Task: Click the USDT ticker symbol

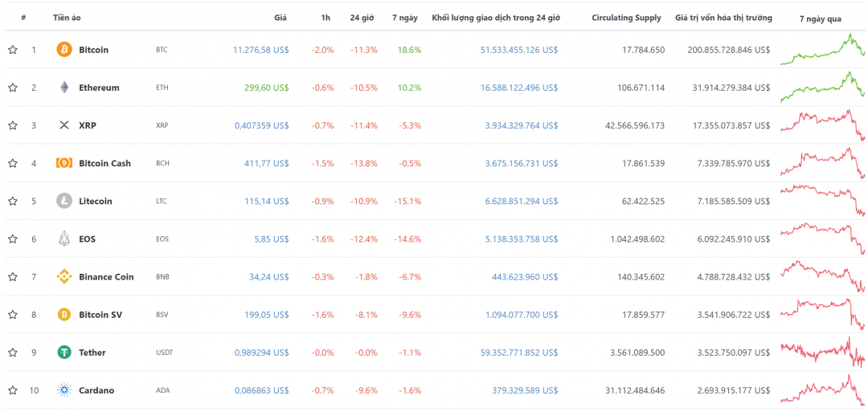Action: pos(165,353)
